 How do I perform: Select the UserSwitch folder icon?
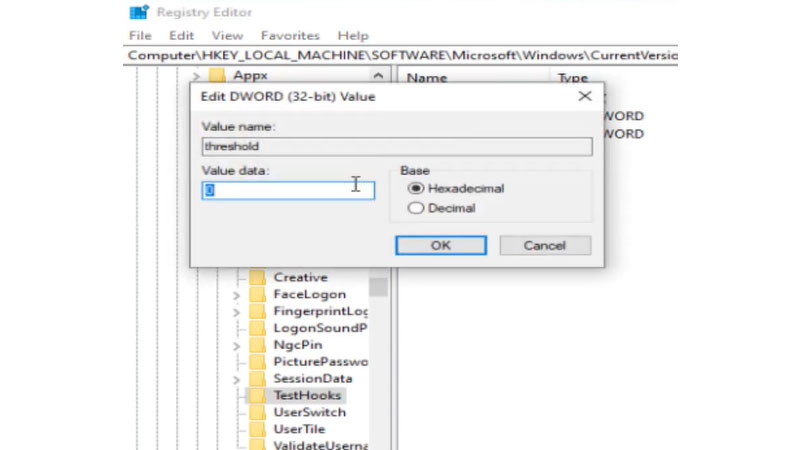click(x=258, y=412)
